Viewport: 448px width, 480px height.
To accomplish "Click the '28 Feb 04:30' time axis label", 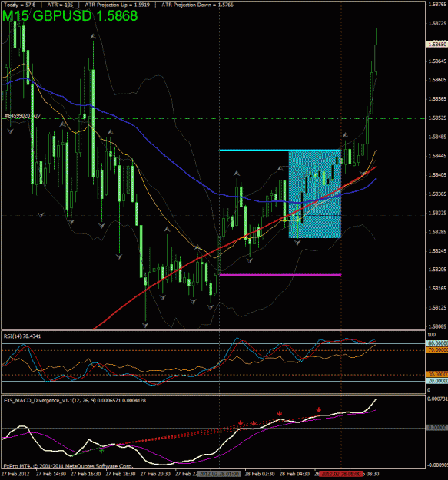I will [x=294, y=474].
